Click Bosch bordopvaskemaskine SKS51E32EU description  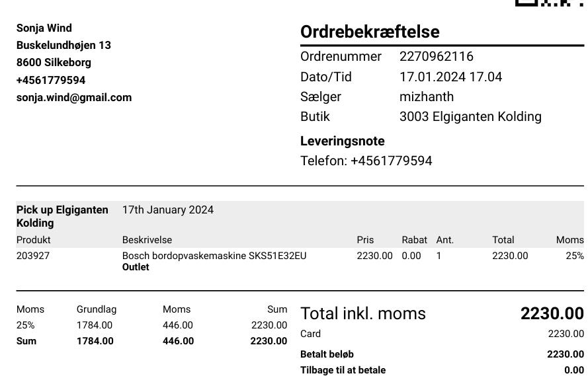click(x=214, y=256)
